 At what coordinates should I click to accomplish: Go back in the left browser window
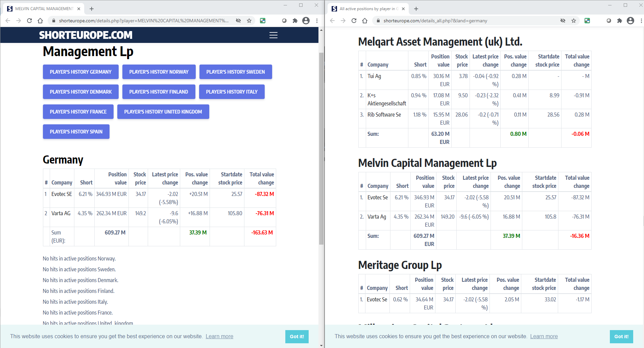click(x=8, y=21)
